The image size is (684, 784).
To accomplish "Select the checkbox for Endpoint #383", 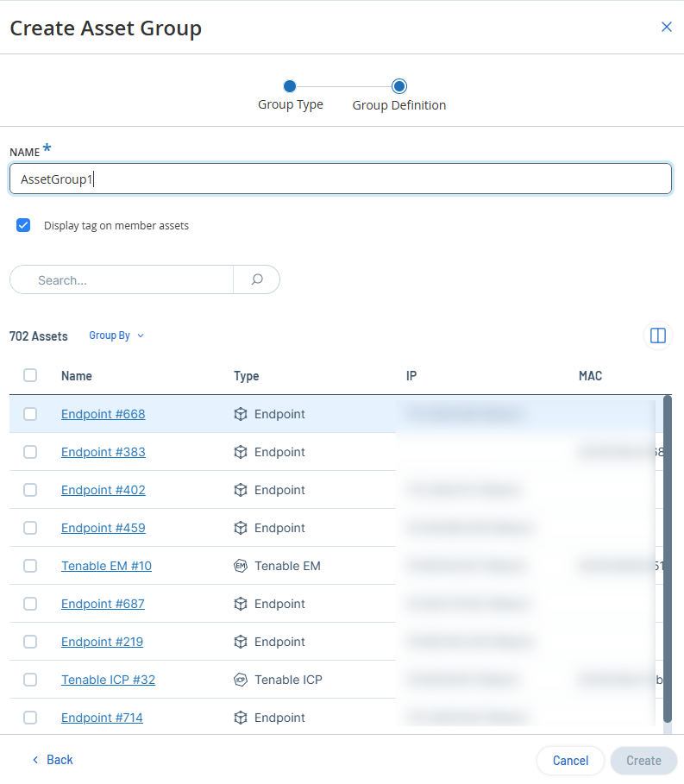I will pyautogui.click(x=30, y=452).
